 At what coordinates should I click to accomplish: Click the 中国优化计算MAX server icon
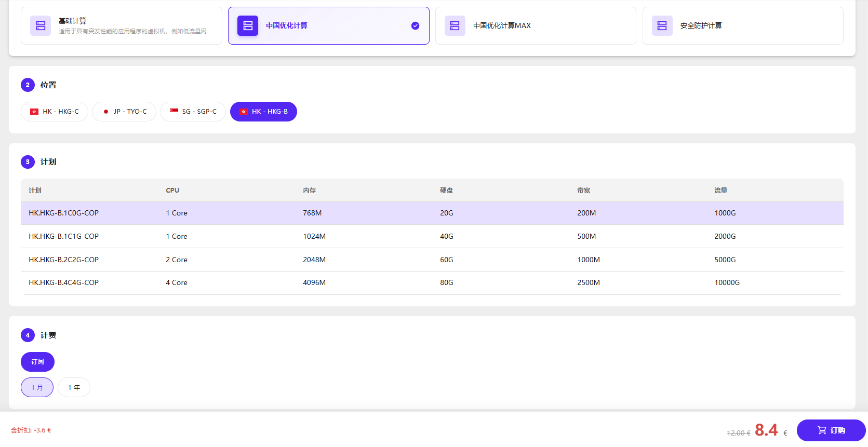[x=455, y=25]
